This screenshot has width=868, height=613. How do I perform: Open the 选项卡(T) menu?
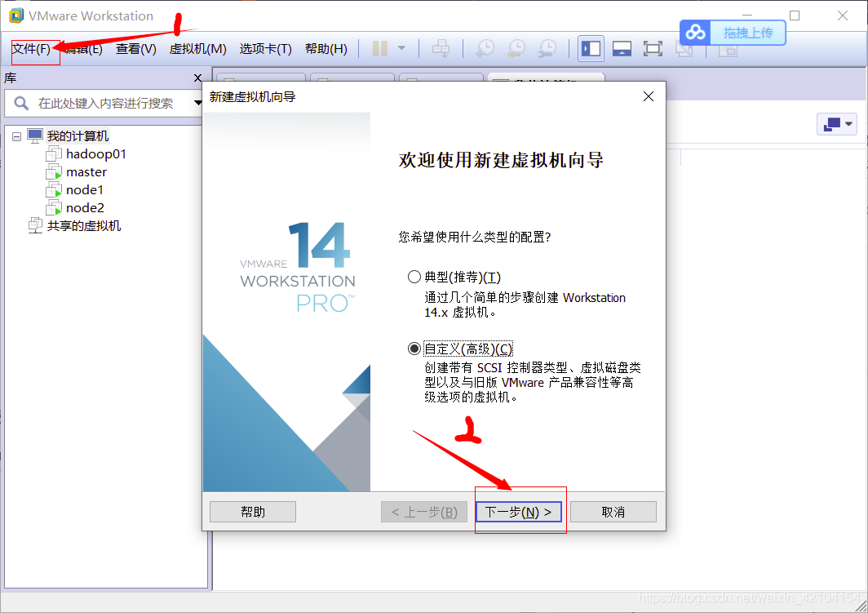coord(265,49)
